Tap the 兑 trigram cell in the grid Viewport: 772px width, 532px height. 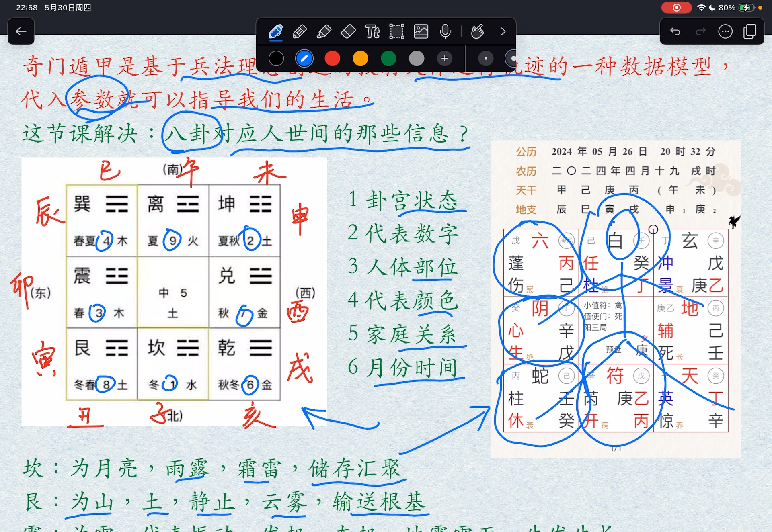click(x=244, y=292)
